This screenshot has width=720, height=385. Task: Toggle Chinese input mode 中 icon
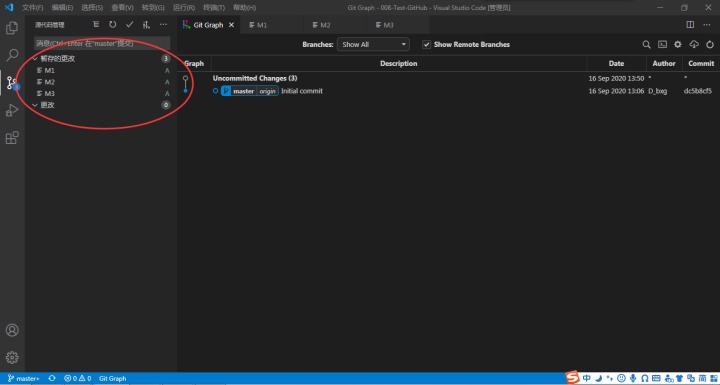[586, 378]
